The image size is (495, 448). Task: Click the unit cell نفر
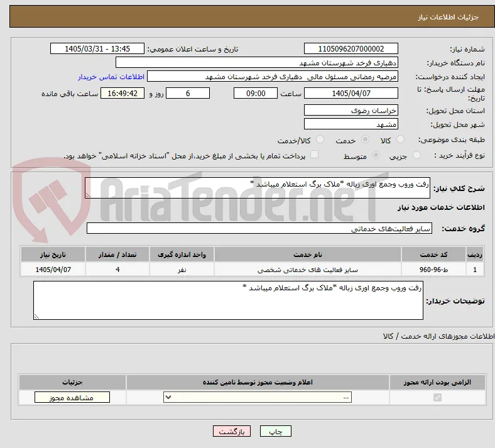(182, 270)
